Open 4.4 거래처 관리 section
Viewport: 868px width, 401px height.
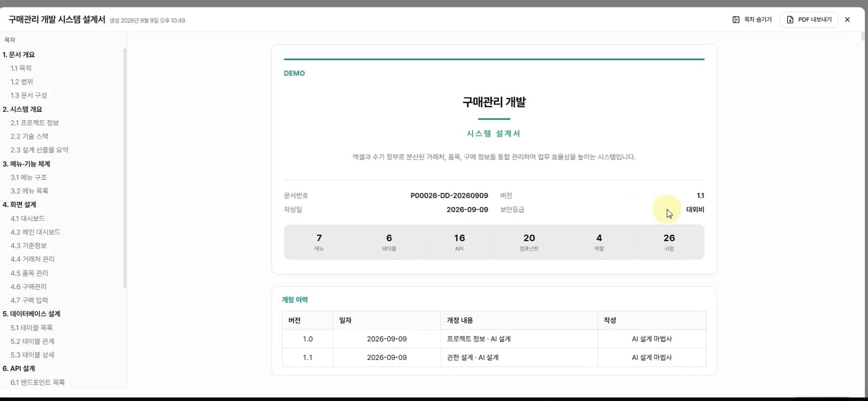point(33,260)
